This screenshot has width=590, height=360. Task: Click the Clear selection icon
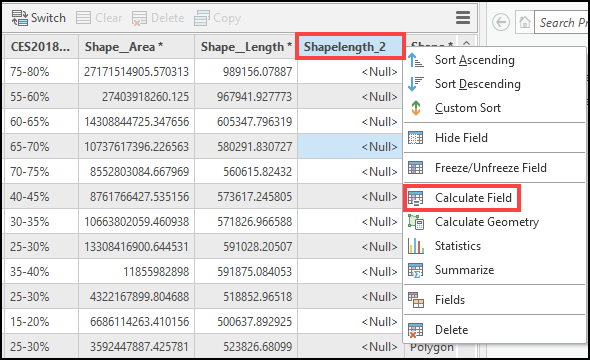coord(84,18)
